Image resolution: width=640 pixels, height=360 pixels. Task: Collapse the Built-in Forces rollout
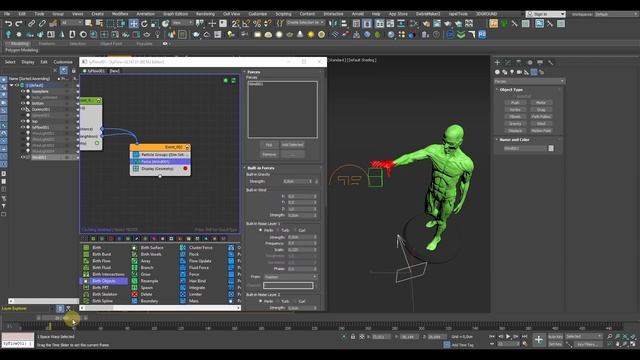pos(260,168)
